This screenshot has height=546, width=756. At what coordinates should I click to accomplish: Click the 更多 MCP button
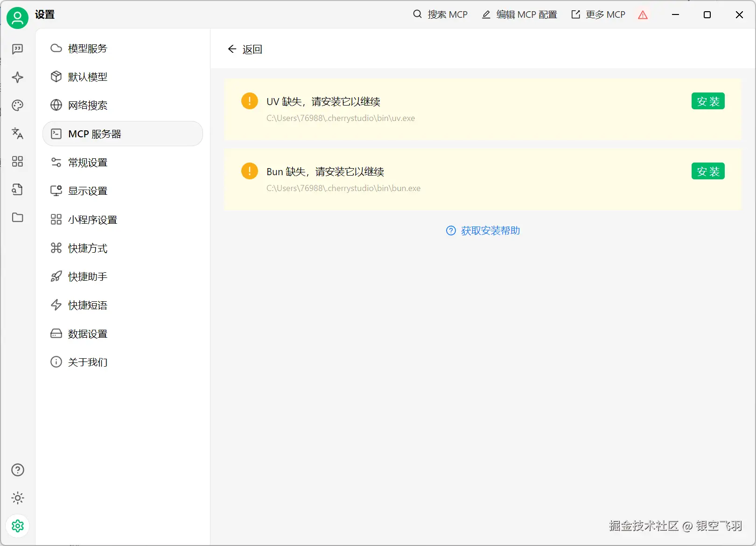point(598,14)
